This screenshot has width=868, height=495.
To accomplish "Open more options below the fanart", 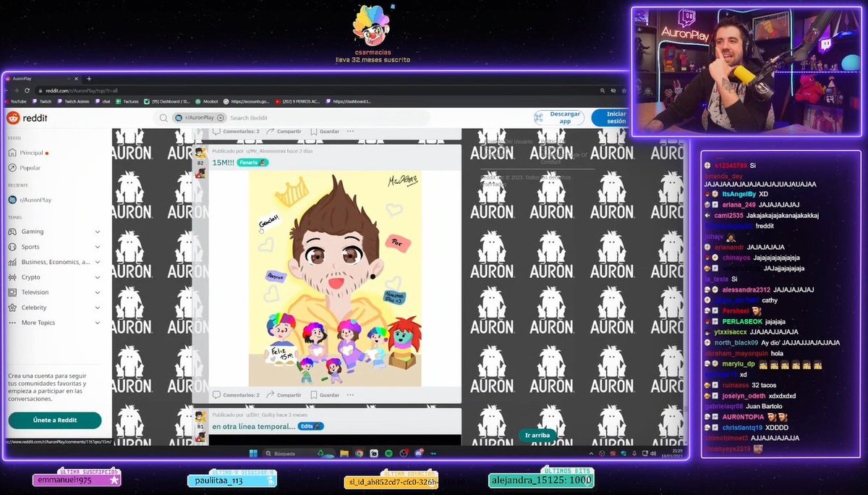I will coord(351,395).
